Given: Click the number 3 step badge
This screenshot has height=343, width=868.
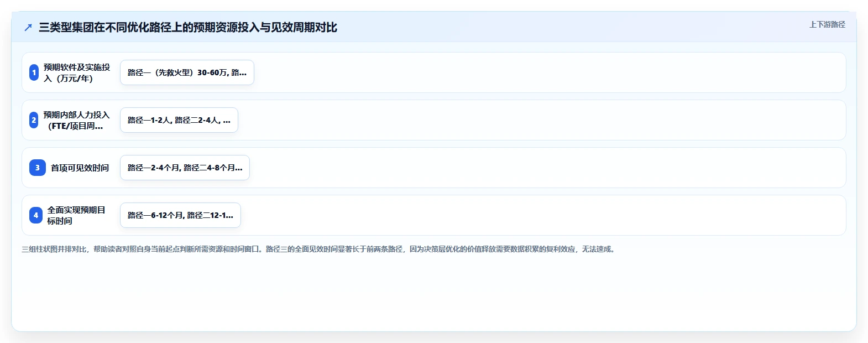Looking at the screenshot, I should pyautogui.click(x=38, y=168).
